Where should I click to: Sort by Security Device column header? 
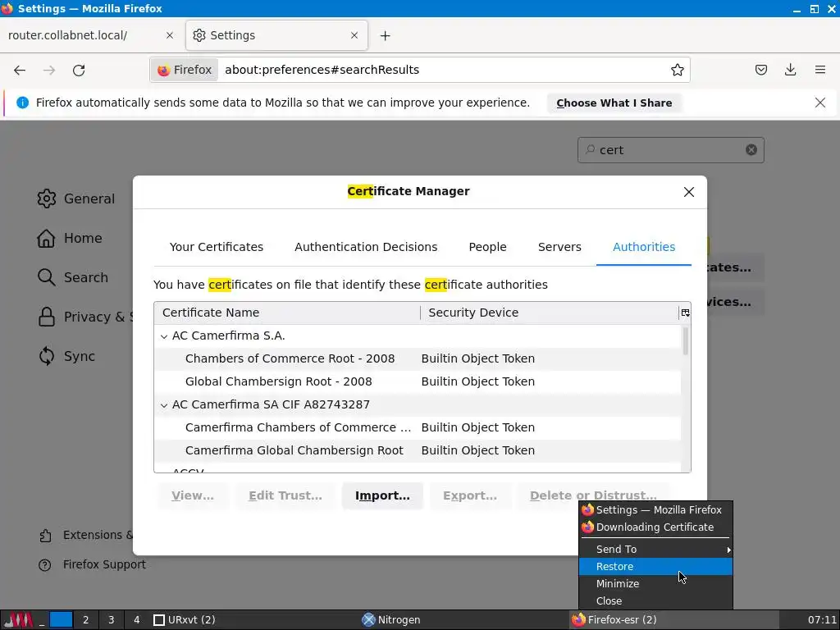(x=550, y=313)
